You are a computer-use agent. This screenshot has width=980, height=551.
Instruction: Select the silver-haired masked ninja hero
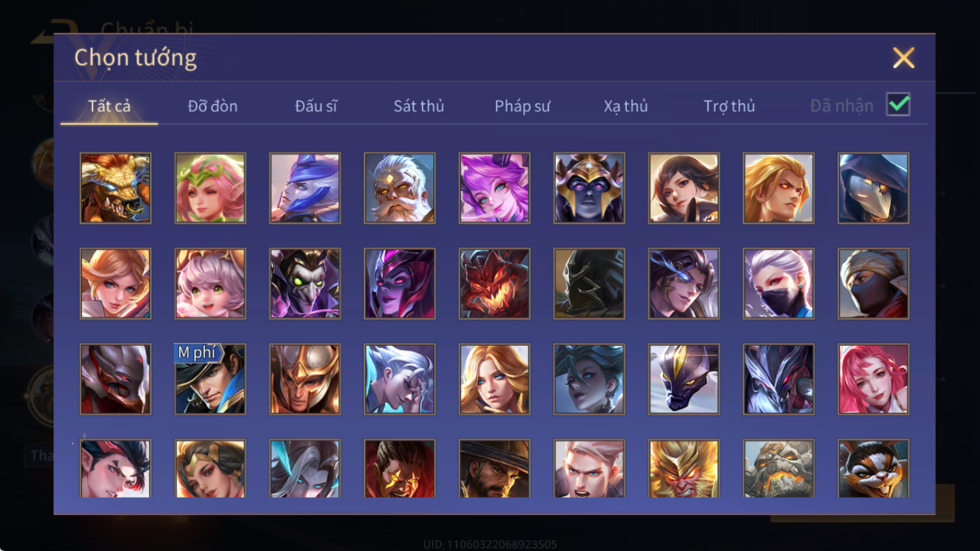779,284
